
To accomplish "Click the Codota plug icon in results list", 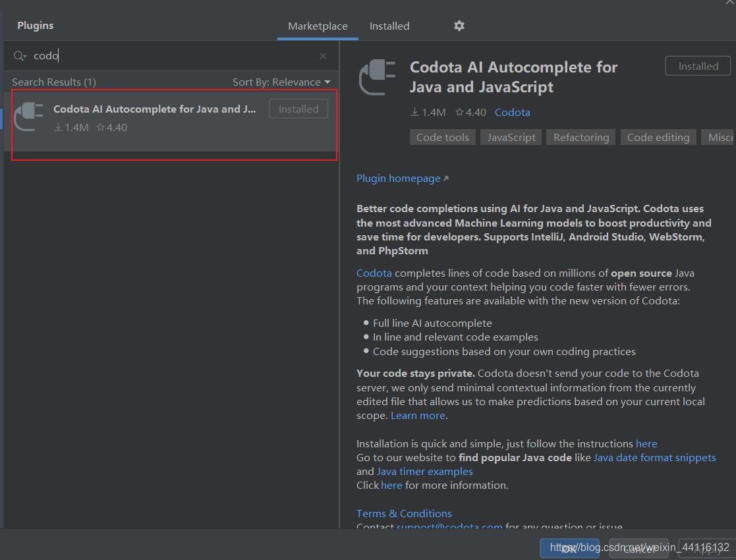I will (x=28, y=117).
